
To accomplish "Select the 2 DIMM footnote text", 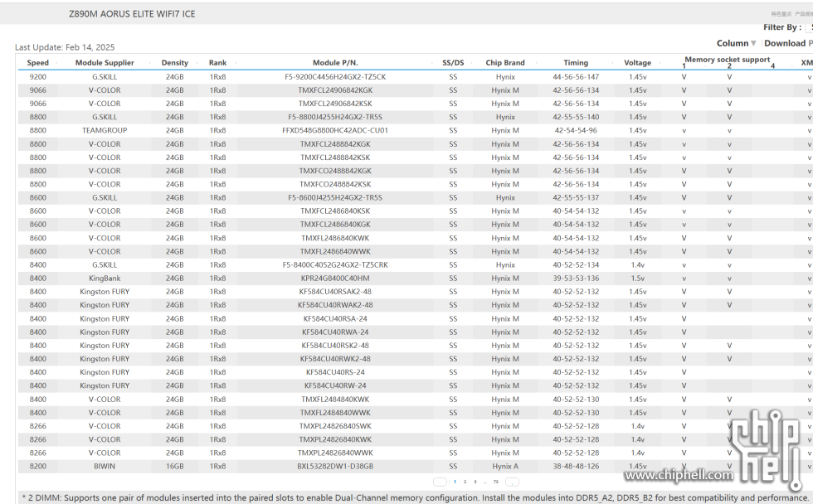I will [x=416, y=498].
